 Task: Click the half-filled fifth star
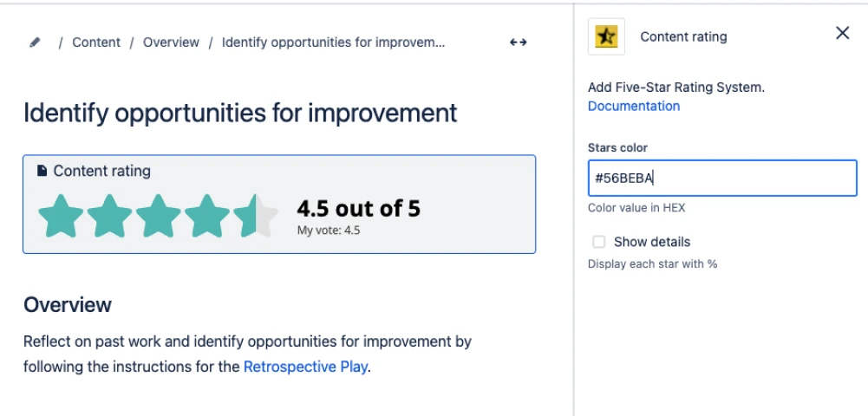pyautogui.click(x=255, y=216)
